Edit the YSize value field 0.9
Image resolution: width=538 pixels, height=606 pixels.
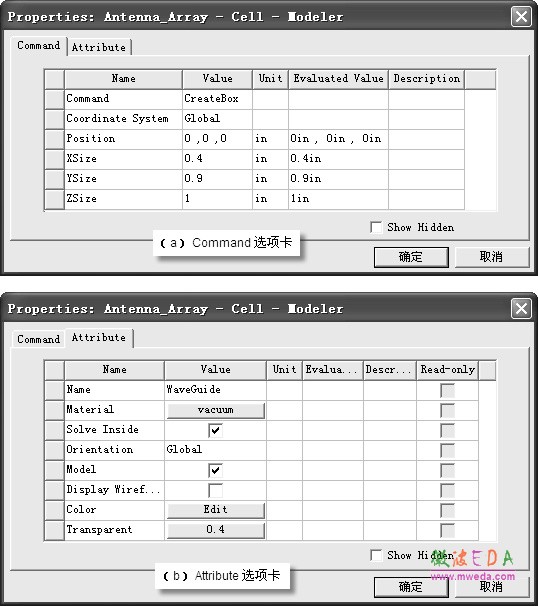(x=218, y=179)
